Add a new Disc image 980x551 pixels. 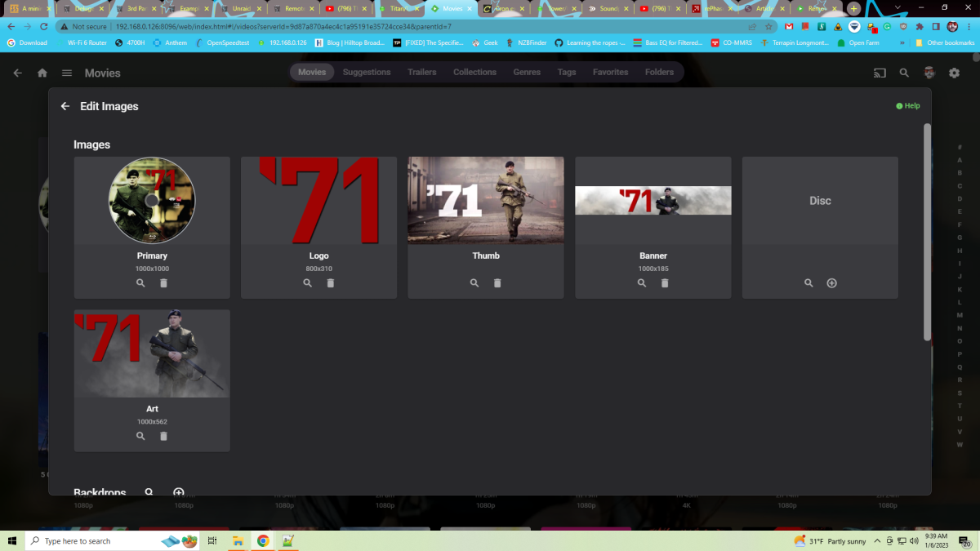coord(831,282)
